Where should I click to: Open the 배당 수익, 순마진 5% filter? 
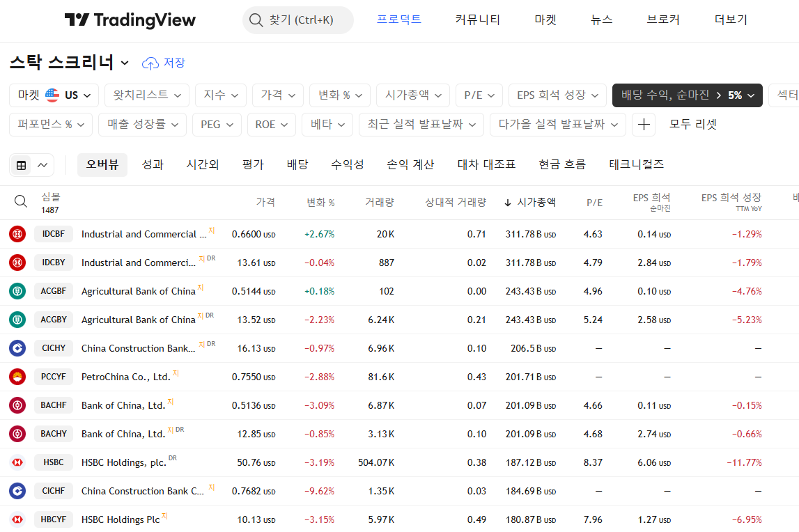point(688,95)
